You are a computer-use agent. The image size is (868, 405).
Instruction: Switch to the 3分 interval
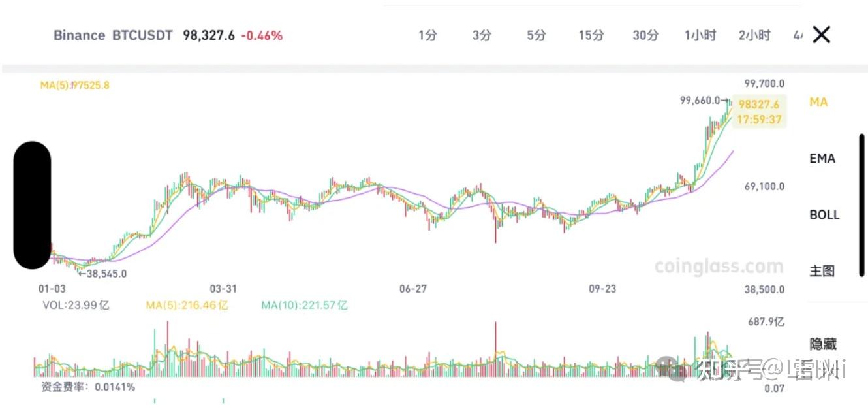point(482,35)
